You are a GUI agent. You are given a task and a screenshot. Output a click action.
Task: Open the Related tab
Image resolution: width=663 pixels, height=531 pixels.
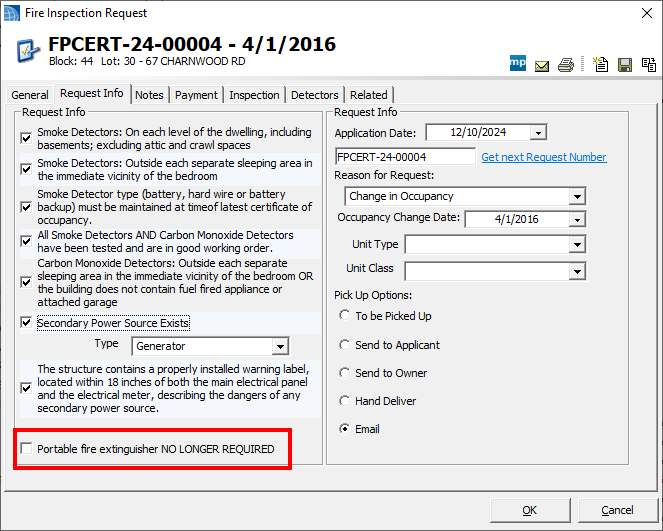coord(369,95)
